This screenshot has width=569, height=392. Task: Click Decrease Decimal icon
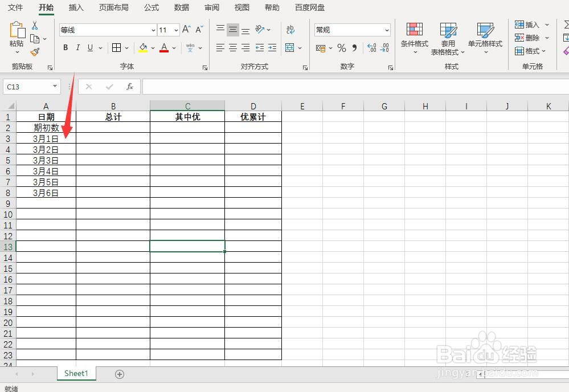[384, 48]
